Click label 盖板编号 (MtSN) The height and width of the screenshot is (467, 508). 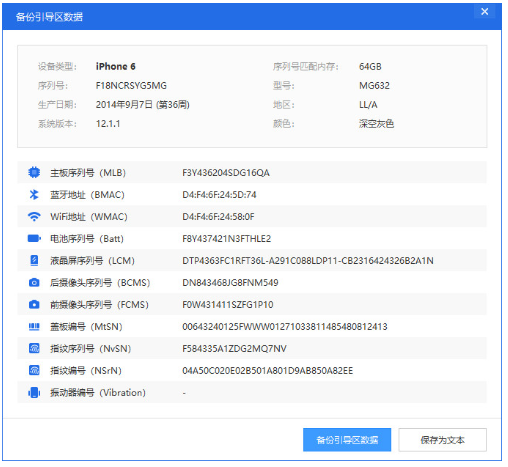[86, 327]
